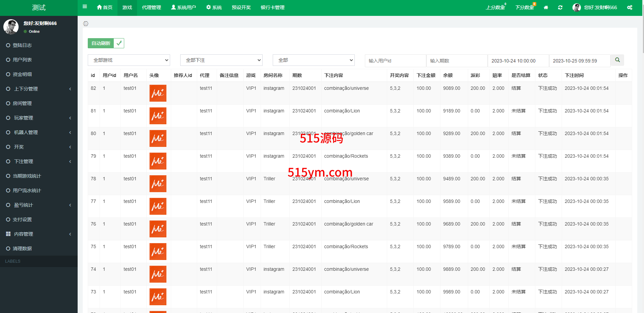The image size is (644, 313).
Task: Click the hamburger sidebar toggle icon
Action: coord(85,7)
